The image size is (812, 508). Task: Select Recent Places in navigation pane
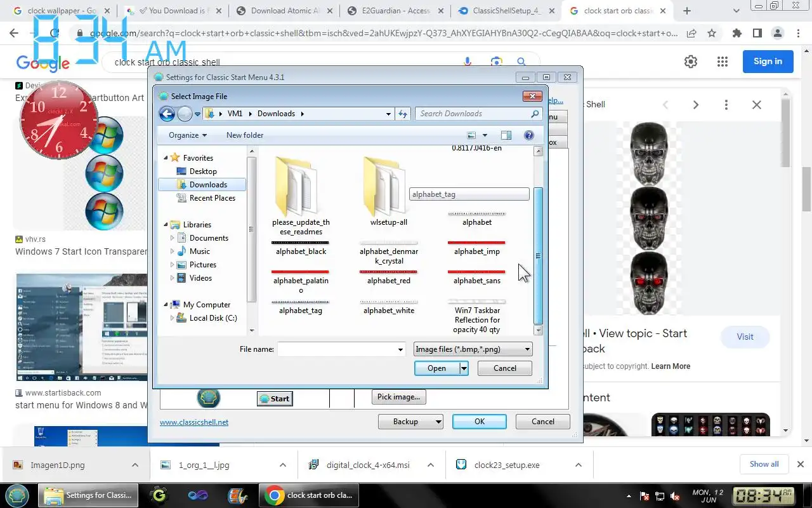point(212,198)
